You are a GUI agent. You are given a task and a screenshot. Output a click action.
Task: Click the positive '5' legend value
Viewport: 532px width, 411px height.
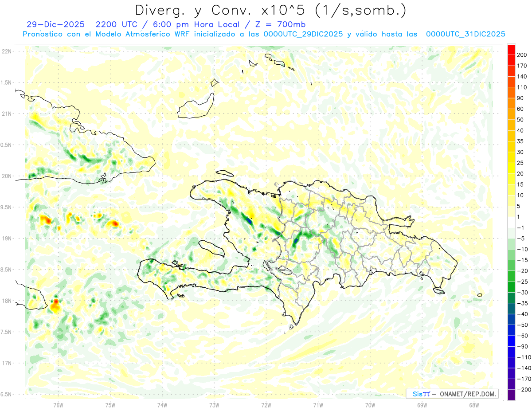[x=519, y=206]
